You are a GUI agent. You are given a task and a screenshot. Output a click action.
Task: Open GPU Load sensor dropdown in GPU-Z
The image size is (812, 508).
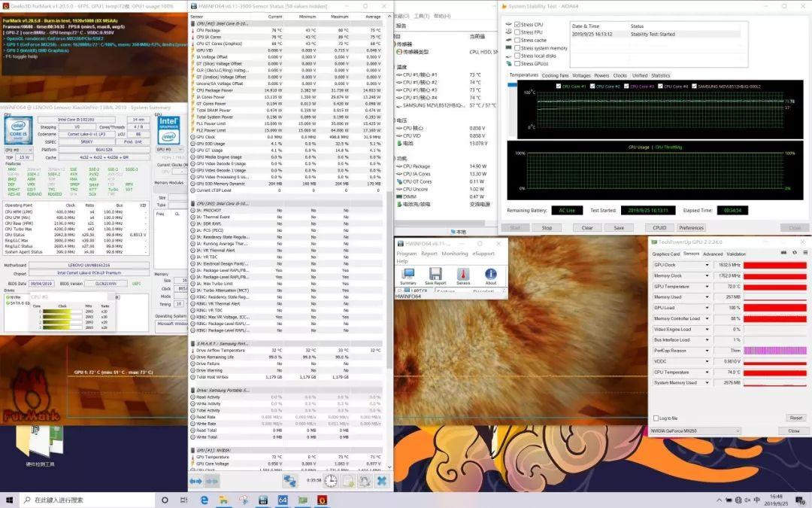[x=707, y=307]
